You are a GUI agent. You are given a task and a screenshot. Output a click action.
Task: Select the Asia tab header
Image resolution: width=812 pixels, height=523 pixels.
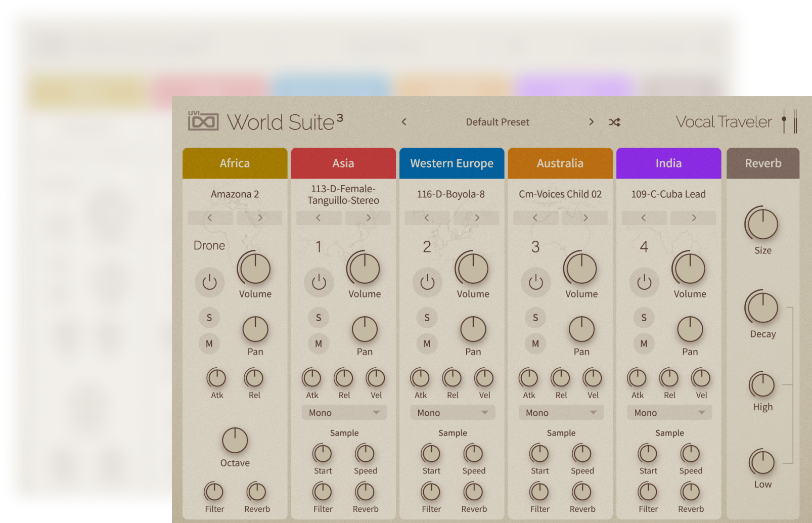[x=343, y=163]
